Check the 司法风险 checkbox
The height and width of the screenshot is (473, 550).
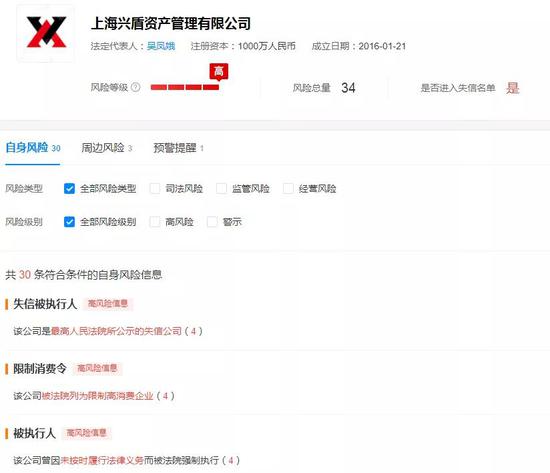point(155,188)
